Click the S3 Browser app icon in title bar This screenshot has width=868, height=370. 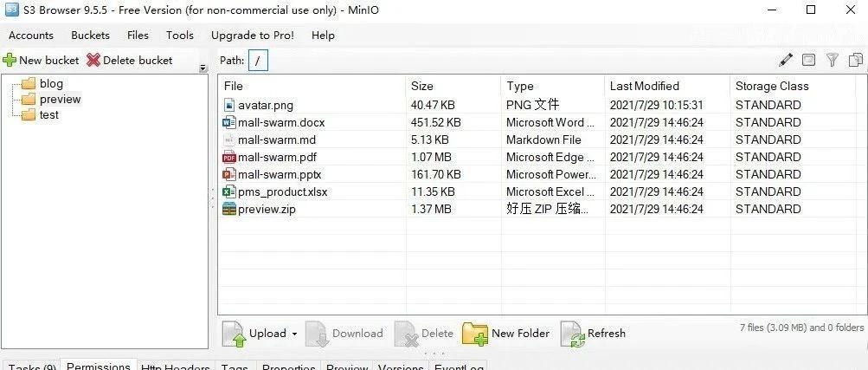point(11,10)
